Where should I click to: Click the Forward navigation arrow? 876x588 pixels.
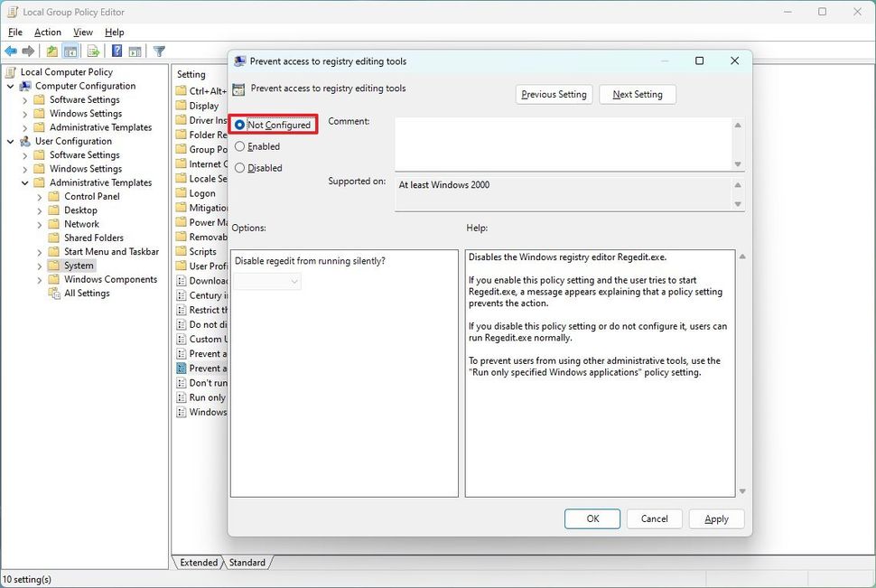pyautogui.click(x=28, y=51)
